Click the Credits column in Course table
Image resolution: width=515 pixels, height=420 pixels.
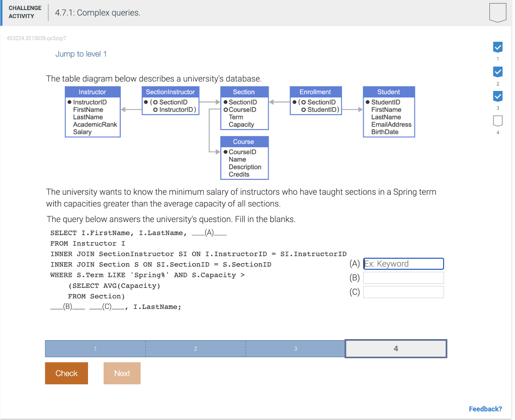coord(239,174)
